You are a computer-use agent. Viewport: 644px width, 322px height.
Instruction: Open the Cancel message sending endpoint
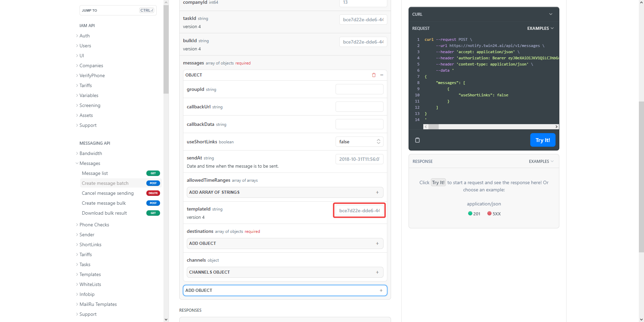click(108, 193)
